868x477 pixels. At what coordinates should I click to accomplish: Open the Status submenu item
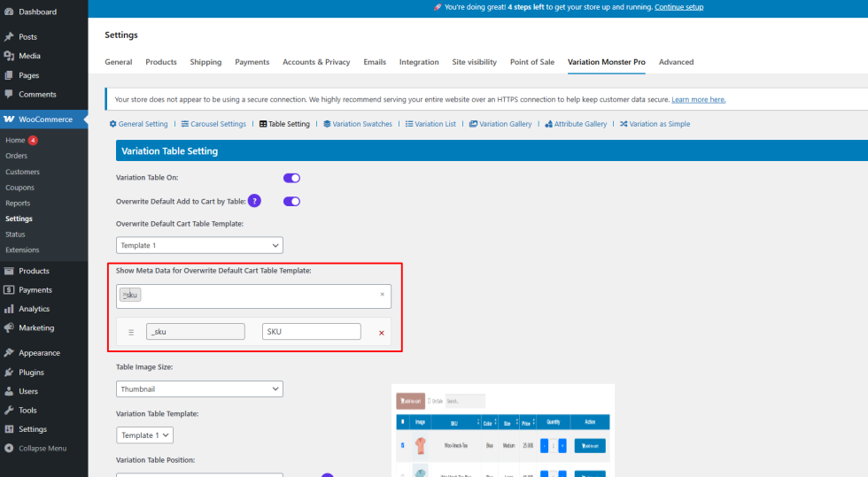(16, 235)
